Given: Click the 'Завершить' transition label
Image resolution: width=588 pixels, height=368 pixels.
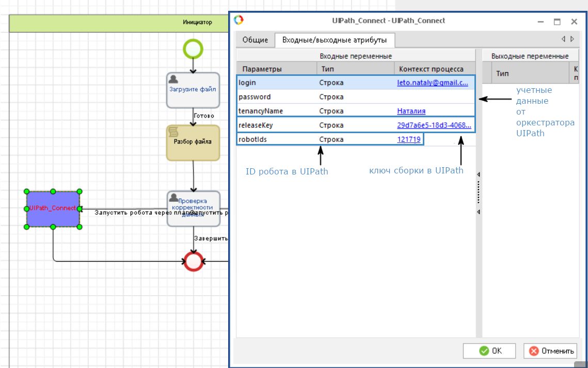Looking at the screenshot, I should 211,238.
